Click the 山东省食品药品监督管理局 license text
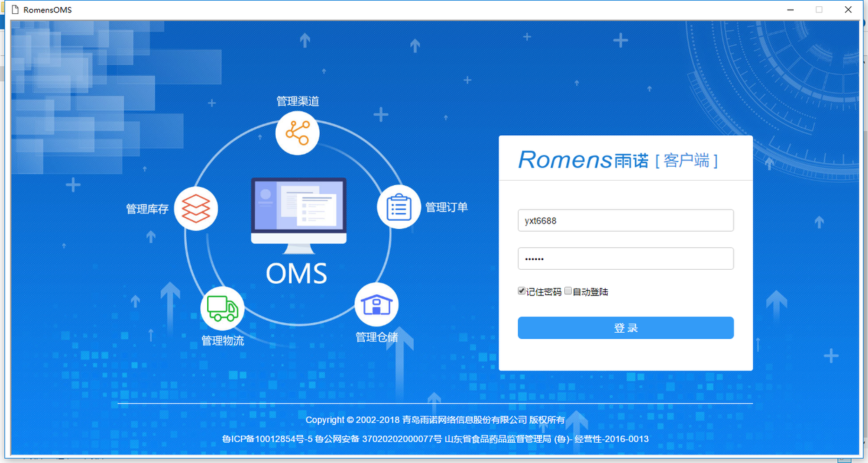Screen dimensions: 868x463 pyautogui.click(x=547, y=439)
